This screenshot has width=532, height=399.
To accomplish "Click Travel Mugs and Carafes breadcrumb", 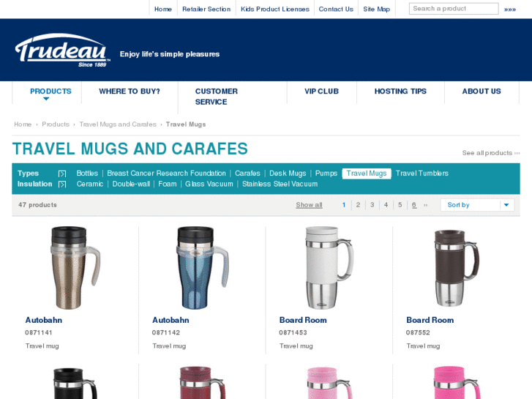I will pyautogui.click(x=118, y=124).
